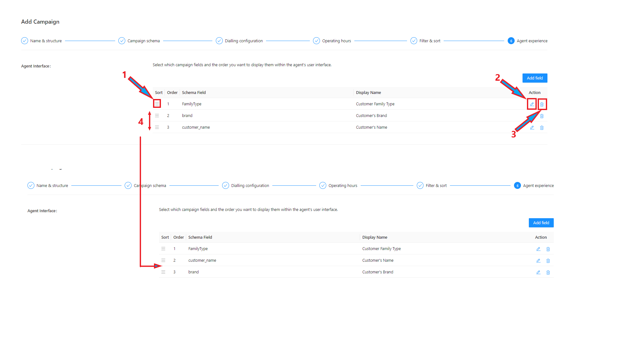Click the lower Agent Interface label
This screenshot has width=644, height=350.
click(x=42, y=211)
